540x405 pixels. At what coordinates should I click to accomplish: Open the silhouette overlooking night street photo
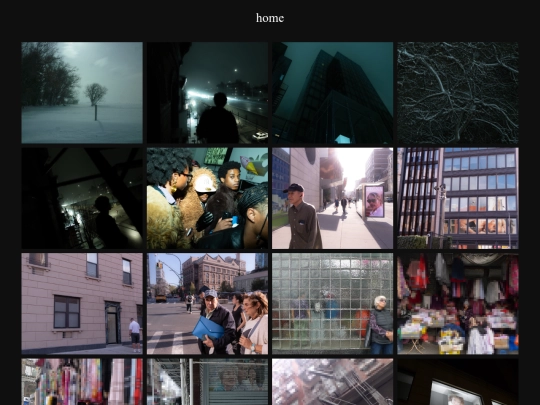(x=207, y=93)
